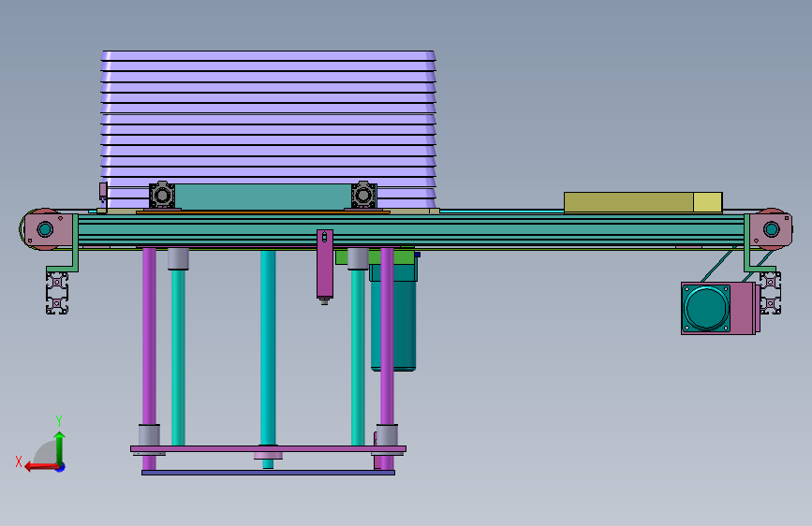Click the pink gear motor housing at right
This screenshot has width=812, height=526.
[x=743, y=309]
